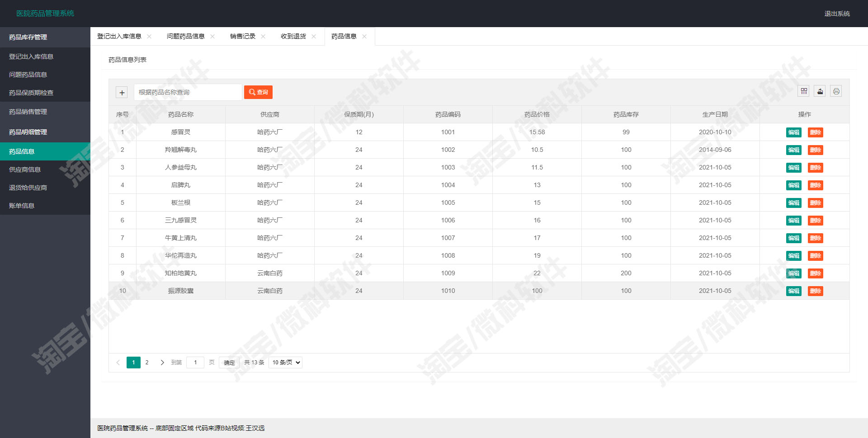Close the 问题药品信息 tab
Screen dimensions: 868x438
click(212, 36)
